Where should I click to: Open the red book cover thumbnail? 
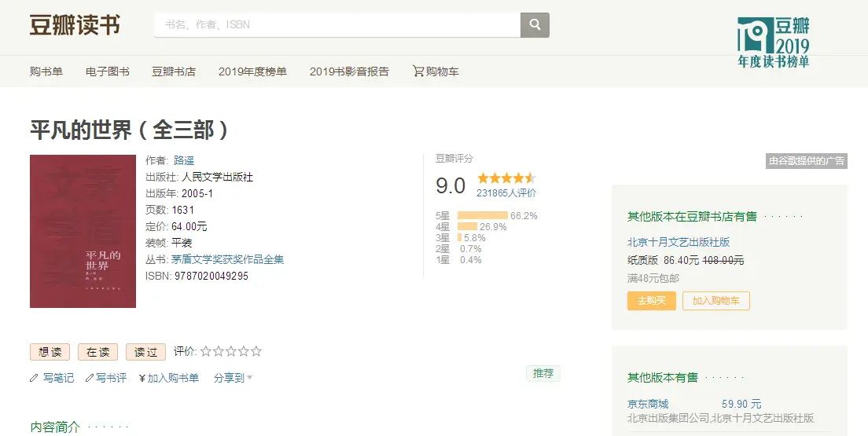pos(83,231)
